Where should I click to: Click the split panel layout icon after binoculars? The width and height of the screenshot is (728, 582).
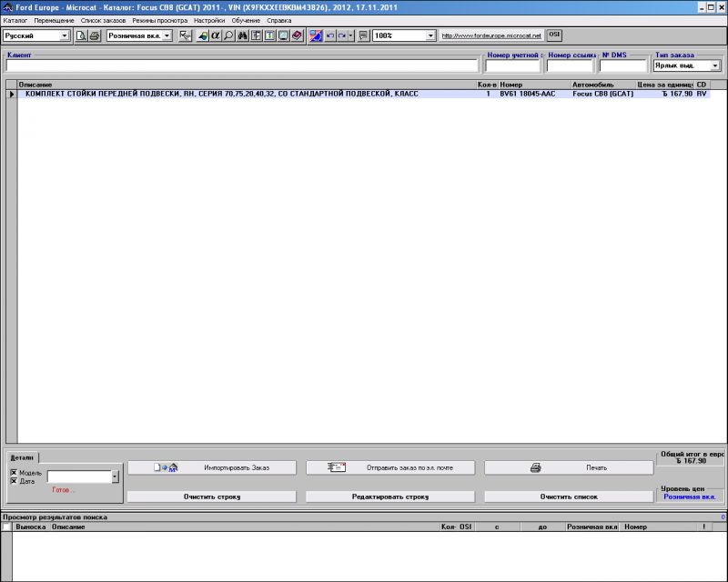coord(257,35)
